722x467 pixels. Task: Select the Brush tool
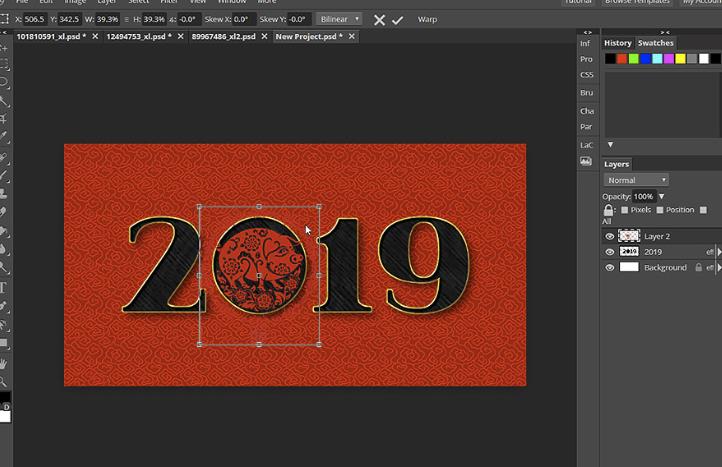click(x=4, y=175)
